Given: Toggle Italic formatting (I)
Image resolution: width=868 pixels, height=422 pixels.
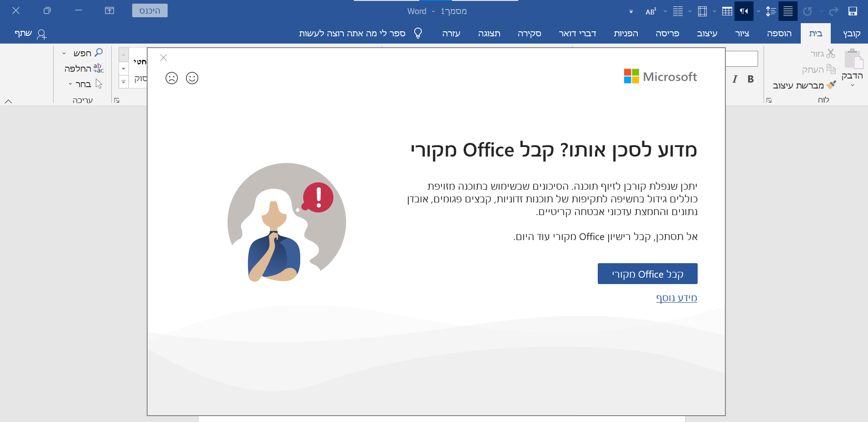Looking at the screenshot, I should click(x=735, y=79).
